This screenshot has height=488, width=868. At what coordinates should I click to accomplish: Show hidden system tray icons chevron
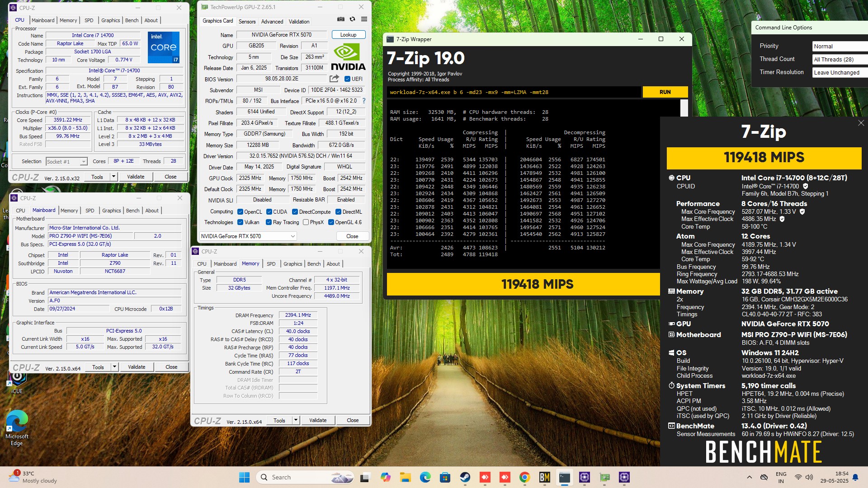(750, 477)
